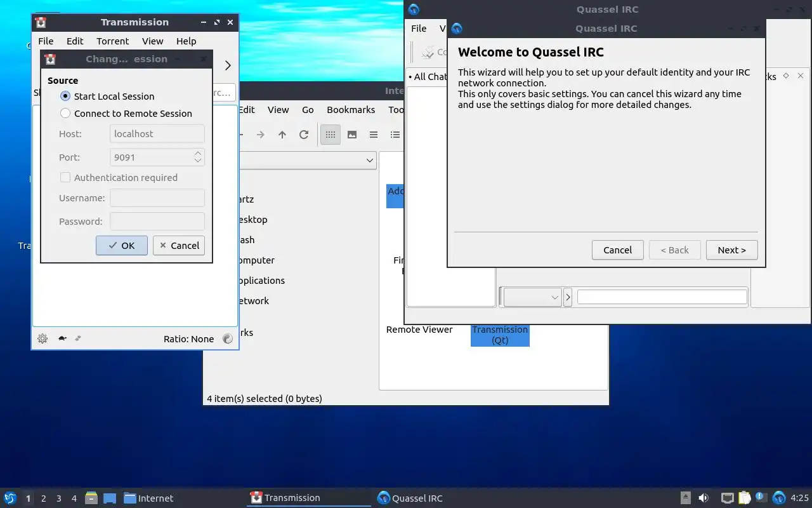Cancel the Quassel IRC wizard
The height and width of the screenshot is (508, 812).
(x=617, y=250)
